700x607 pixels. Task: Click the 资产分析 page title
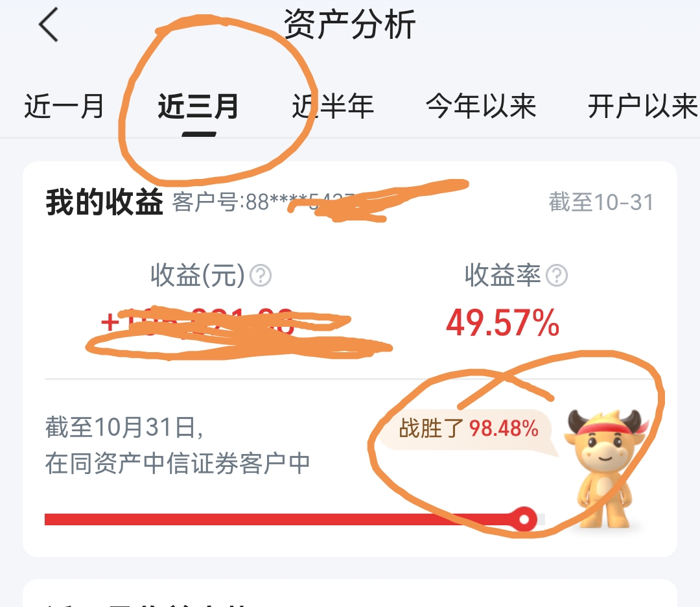pos(350,24)
